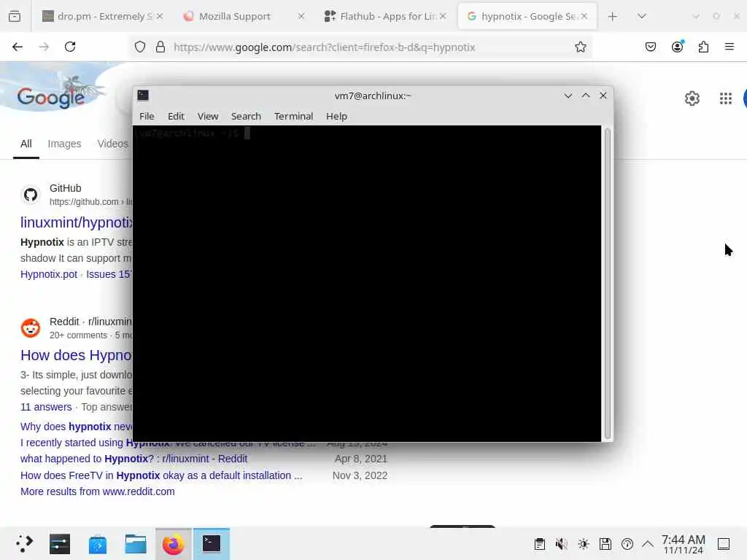This screenshot has width=747, height=560.
Task: Open the Pocket save icon
Action: (x=650, y=47)
